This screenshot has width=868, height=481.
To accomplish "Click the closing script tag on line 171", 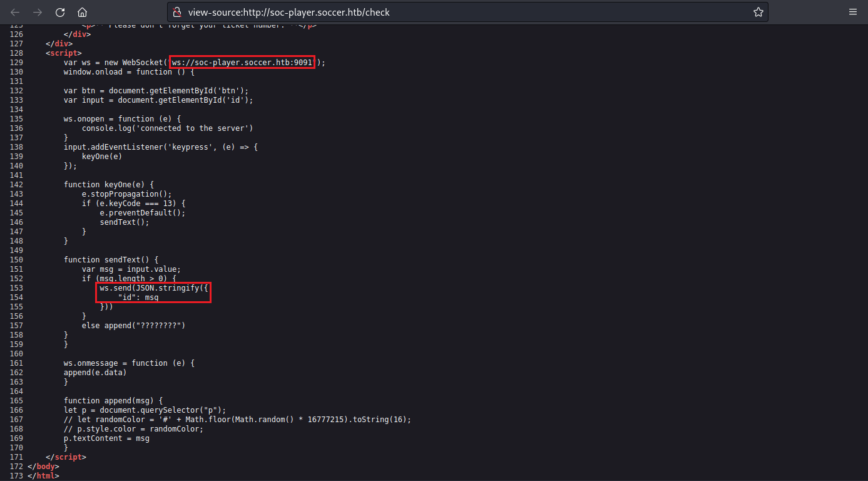I will [x=66, y=457].
